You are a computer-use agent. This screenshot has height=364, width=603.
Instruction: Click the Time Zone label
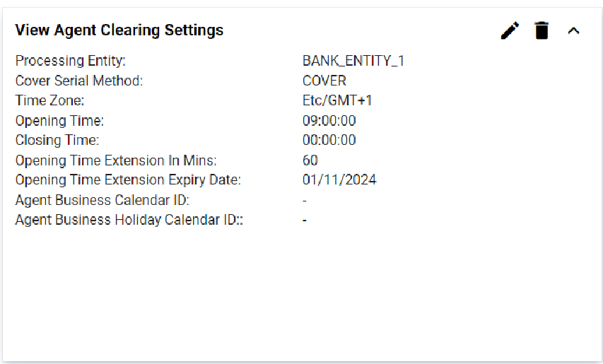point(49,100)
